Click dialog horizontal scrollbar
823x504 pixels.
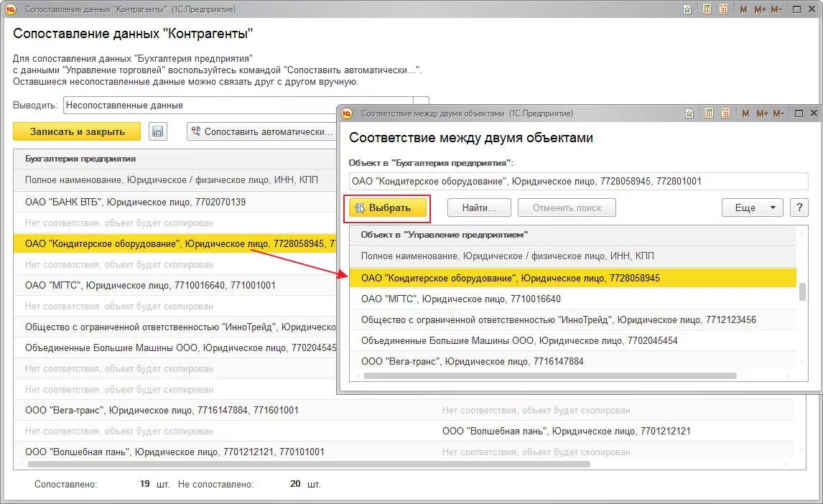pyautogui.click(x=550, y=375)
